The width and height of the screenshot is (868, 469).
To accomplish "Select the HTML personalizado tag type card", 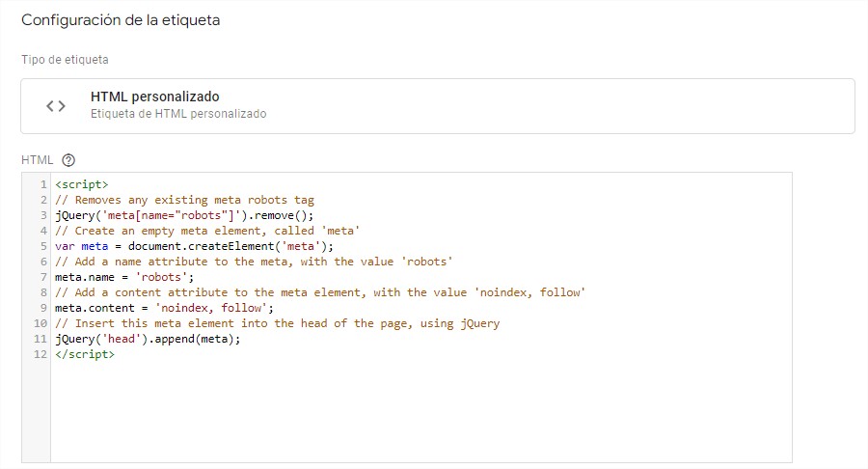I will [x=437, y=106].
